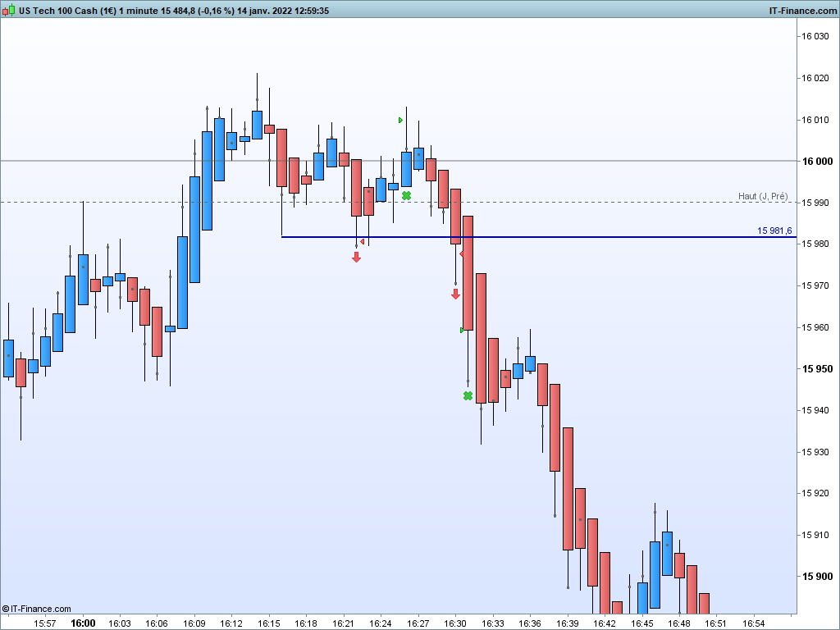Select the chart title "US Tech 100 Cash (1€) 1 minute"

(x=89, y=10)
